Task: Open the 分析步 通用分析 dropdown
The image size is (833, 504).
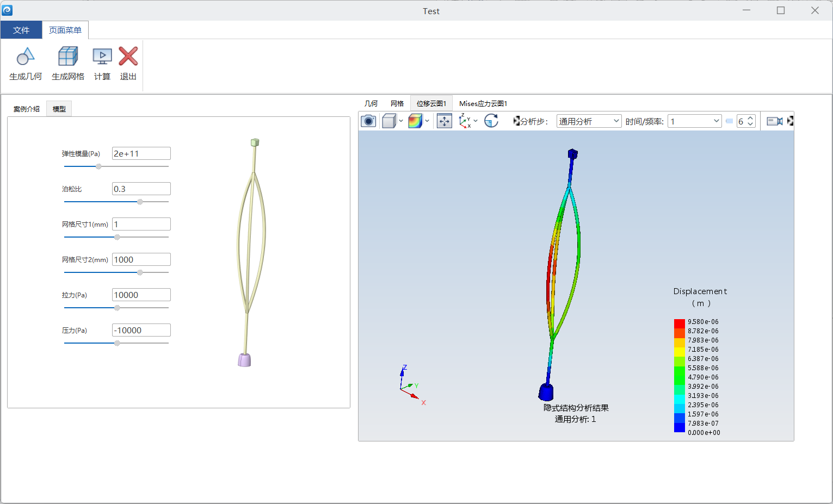Action: click(589, 121)
